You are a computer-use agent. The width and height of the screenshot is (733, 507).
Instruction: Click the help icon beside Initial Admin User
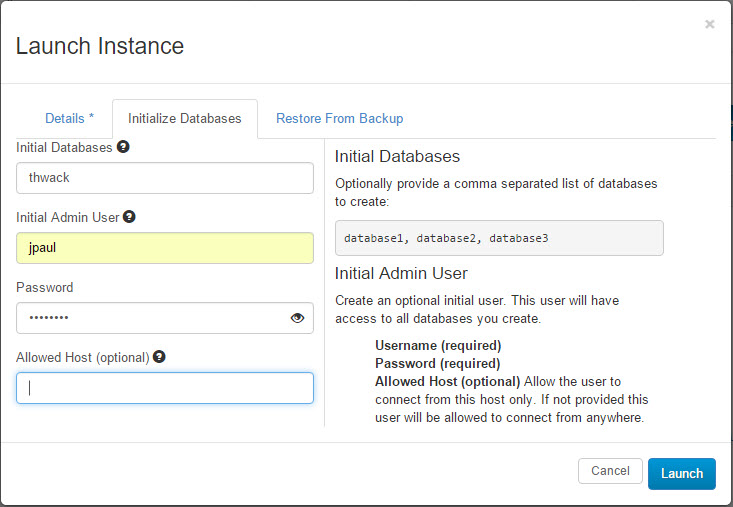(129, 216)
